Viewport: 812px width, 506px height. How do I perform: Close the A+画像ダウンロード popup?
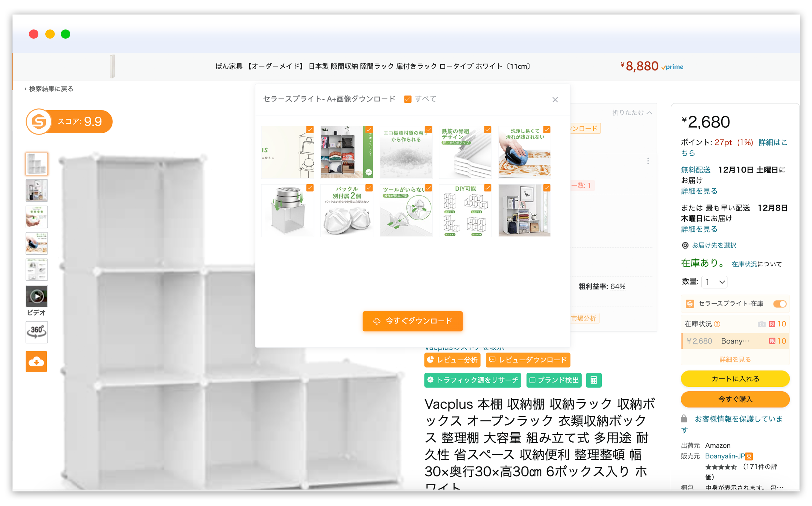pos(555,100)
